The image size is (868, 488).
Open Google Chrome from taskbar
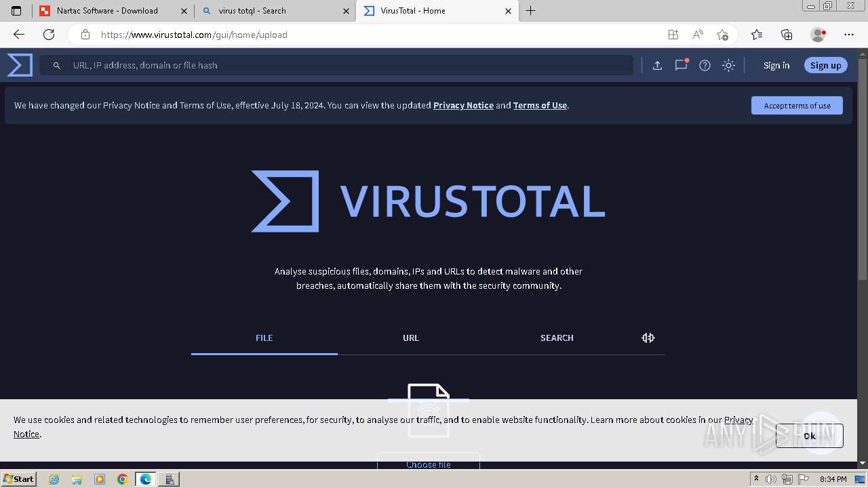(x=122, y=479)
